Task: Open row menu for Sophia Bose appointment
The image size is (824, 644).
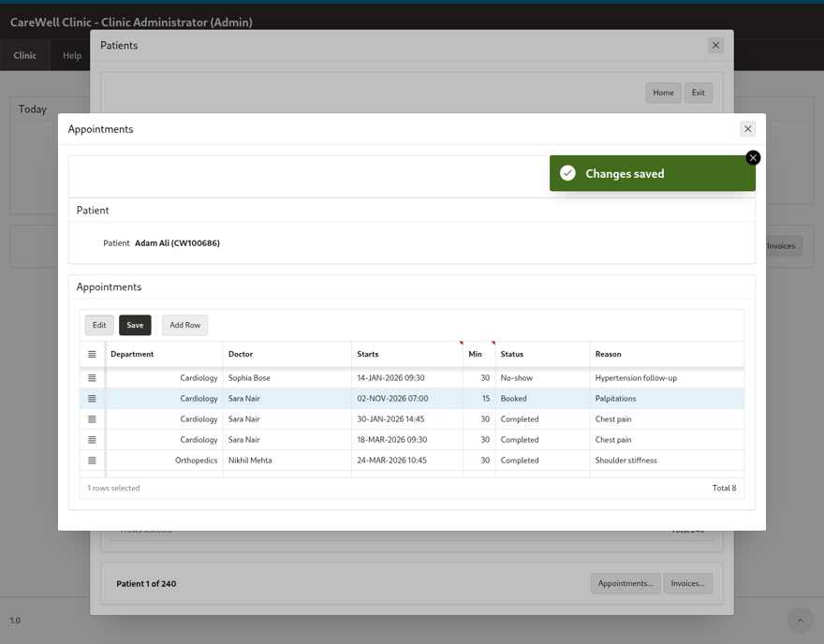Action: [x=92, y=377]
